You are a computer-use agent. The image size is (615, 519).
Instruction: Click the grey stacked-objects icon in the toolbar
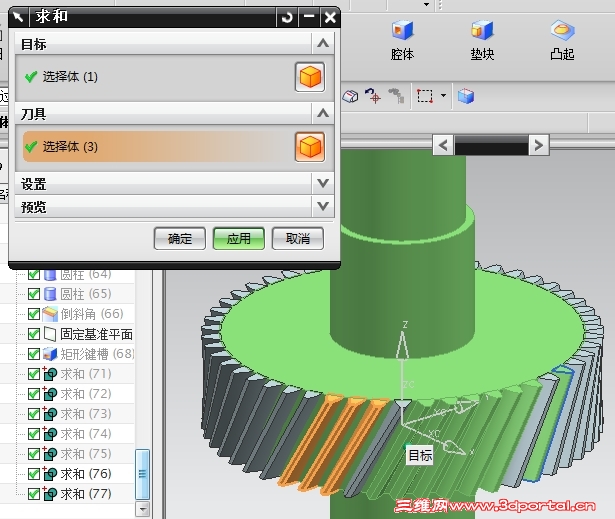pyautogui.click(x=397, y=95)
